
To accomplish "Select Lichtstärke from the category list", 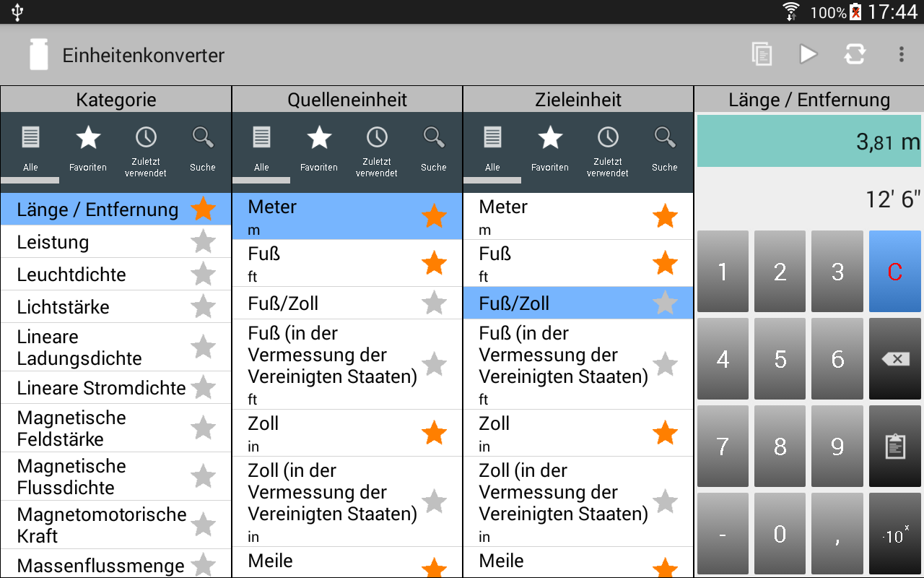I will 64,307.
